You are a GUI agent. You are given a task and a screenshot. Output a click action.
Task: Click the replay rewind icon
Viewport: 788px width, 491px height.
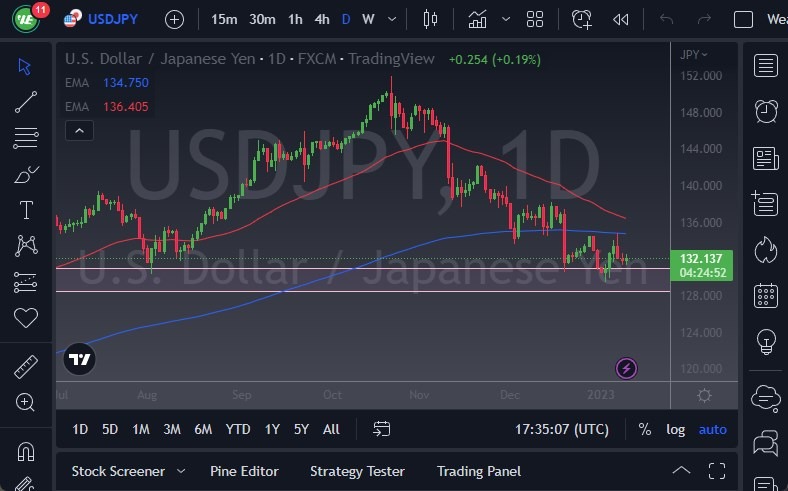(x=621, y=19)
